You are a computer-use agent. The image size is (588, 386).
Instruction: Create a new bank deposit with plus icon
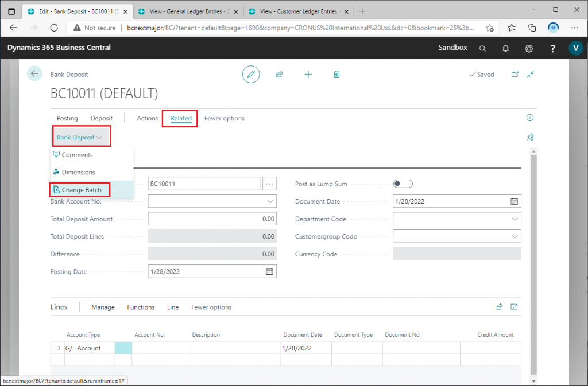tap(308, 74)
